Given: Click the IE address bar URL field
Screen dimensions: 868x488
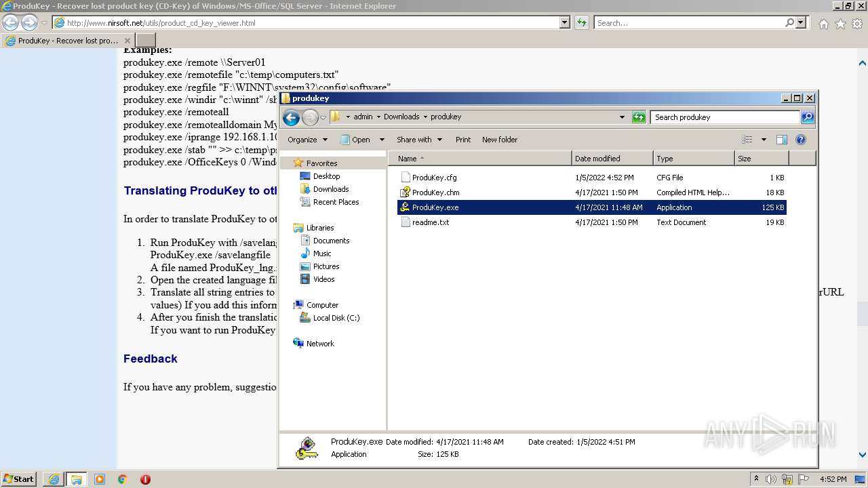Looking at the screenshot, I should pos(305,23).
